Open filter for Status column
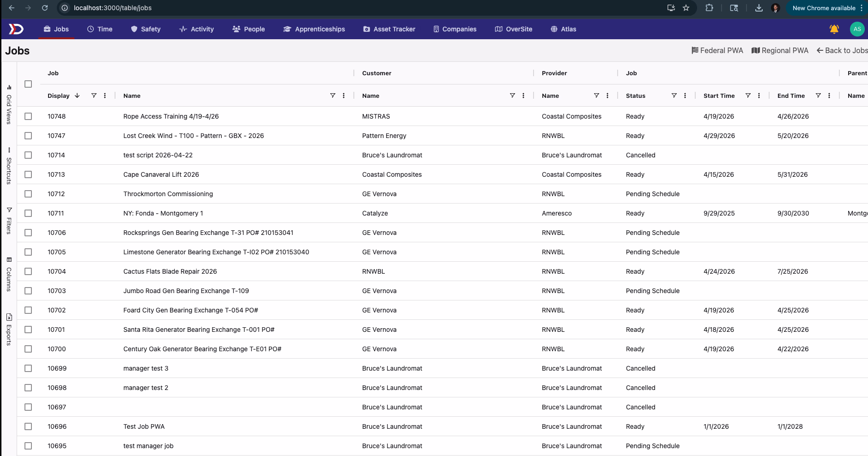 coord(674,96)
